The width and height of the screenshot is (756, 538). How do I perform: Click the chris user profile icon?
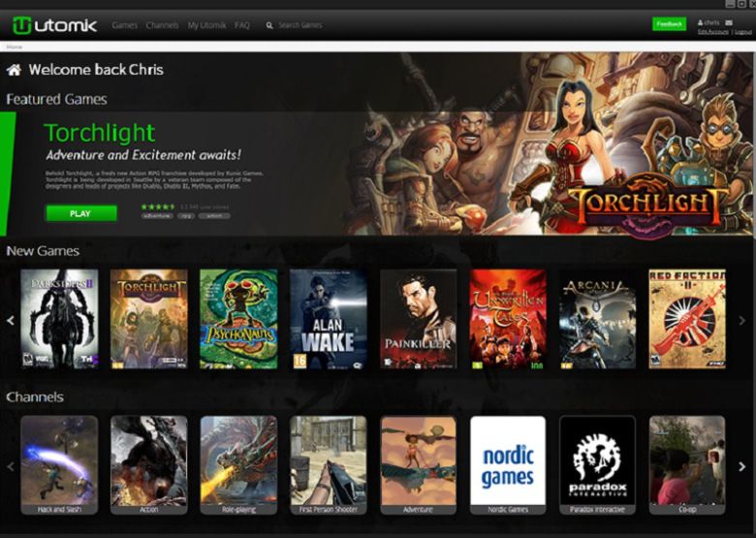click(x=700, y=21)
